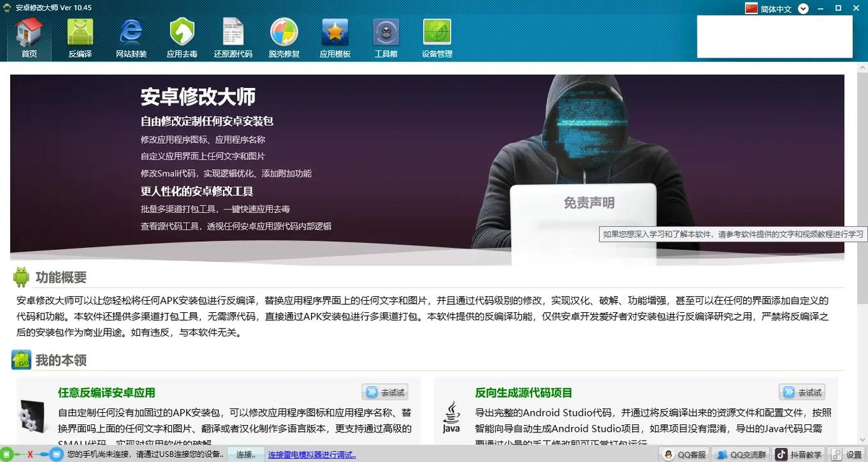Click the red X disconnected indicator
This screenshot has width=868, height=462.
30,455
